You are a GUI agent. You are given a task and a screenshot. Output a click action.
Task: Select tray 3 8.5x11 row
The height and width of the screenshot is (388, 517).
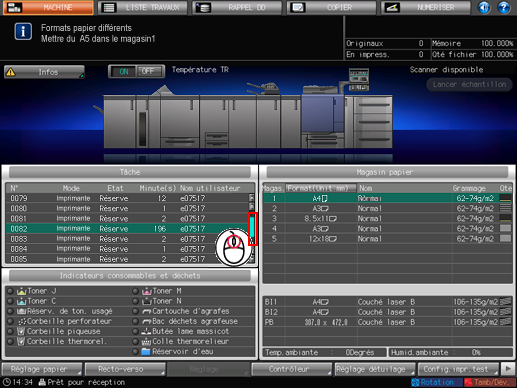pos(387,218)
